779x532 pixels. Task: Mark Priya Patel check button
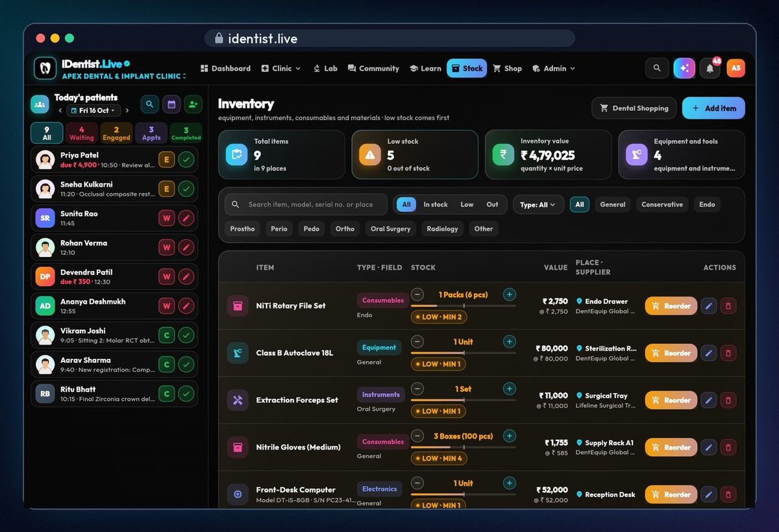click(x=186, y=160)
